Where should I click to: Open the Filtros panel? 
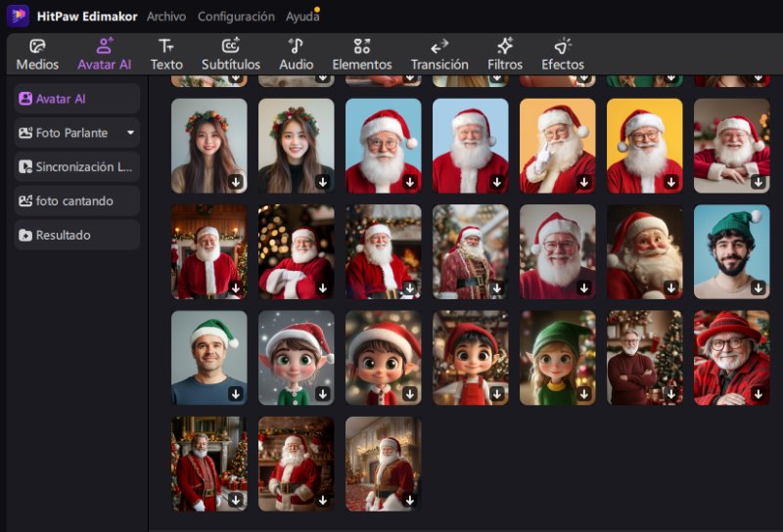[505, 55]
